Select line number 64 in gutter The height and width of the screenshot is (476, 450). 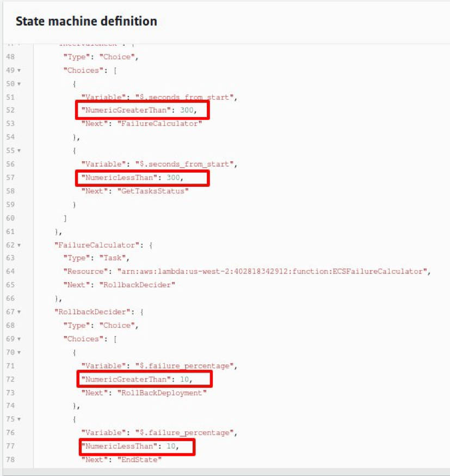click(x=10, y=271)
